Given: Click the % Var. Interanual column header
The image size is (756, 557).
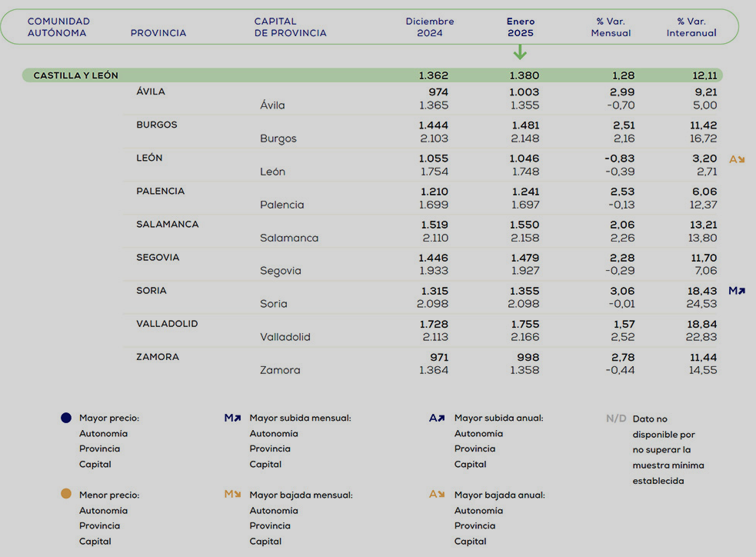Looking at the screenshot, I should point(691,27).
